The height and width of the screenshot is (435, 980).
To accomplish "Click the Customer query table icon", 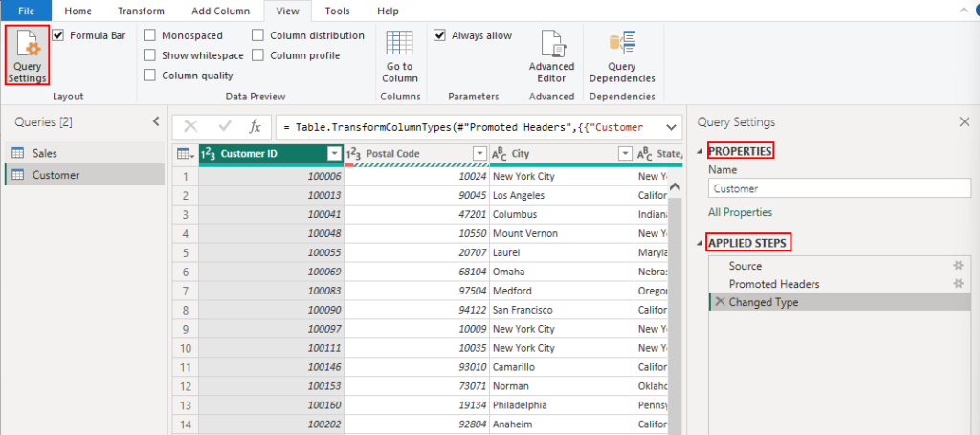I will [18, 175].
